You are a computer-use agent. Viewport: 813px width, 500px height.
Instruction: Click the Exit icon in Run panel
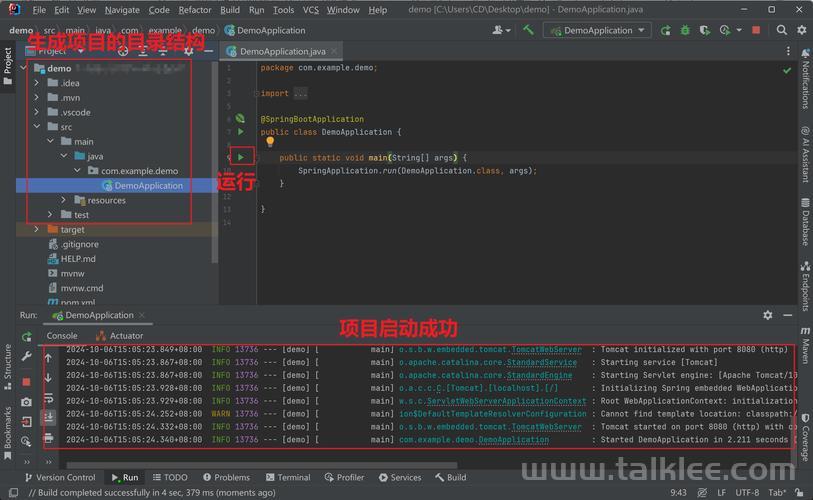coord(26,421)
